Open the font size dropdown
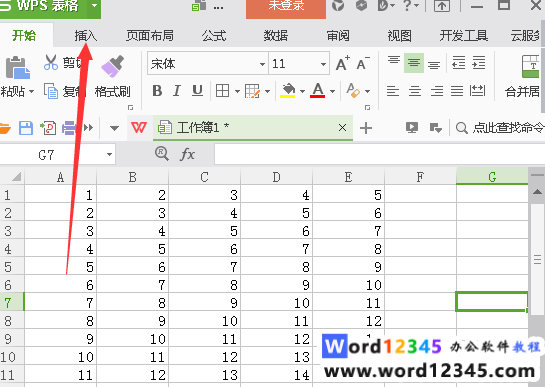Screen dimensions: 545x387 (323, 64)
